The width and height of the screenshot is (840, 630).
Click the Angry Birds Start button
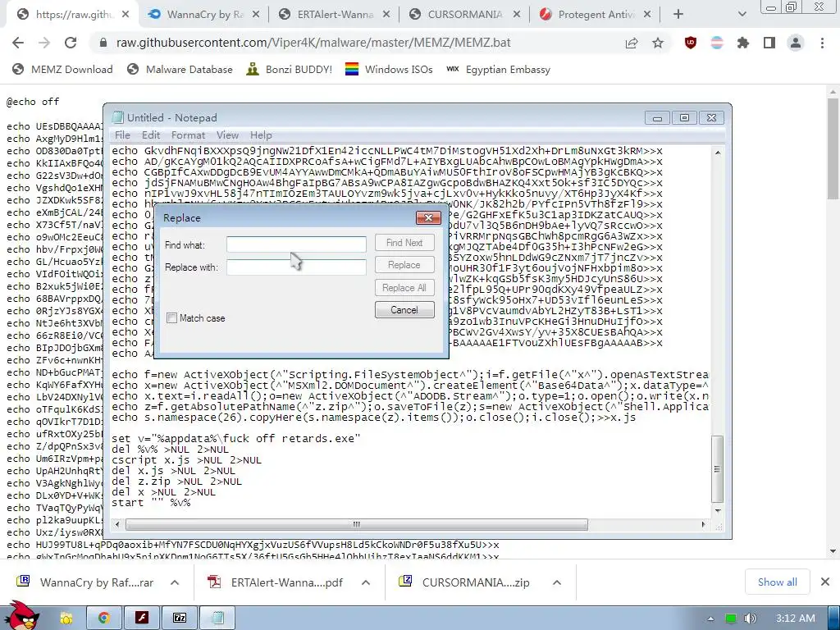coord(21,616)
